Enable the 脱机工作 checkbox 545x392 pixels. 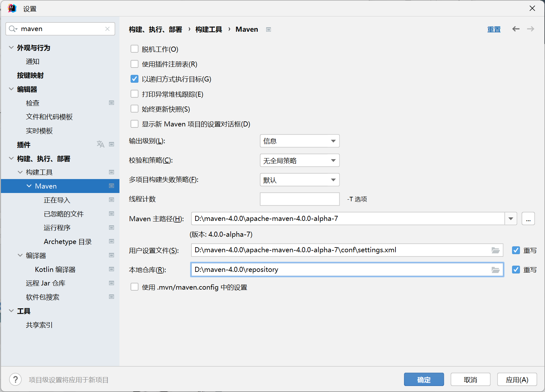click(134, 49)
